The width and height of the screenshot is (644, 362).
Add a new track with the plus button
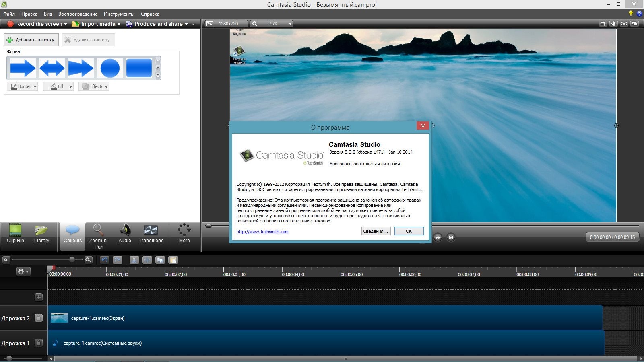coord(39,297)
